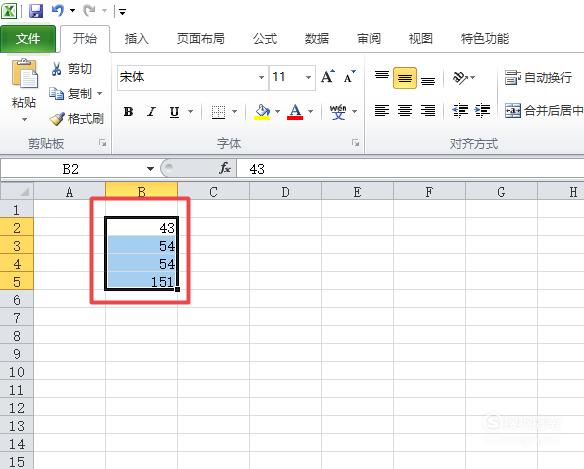
Task: Increase font size with large A icon
Action: [327, 77]
